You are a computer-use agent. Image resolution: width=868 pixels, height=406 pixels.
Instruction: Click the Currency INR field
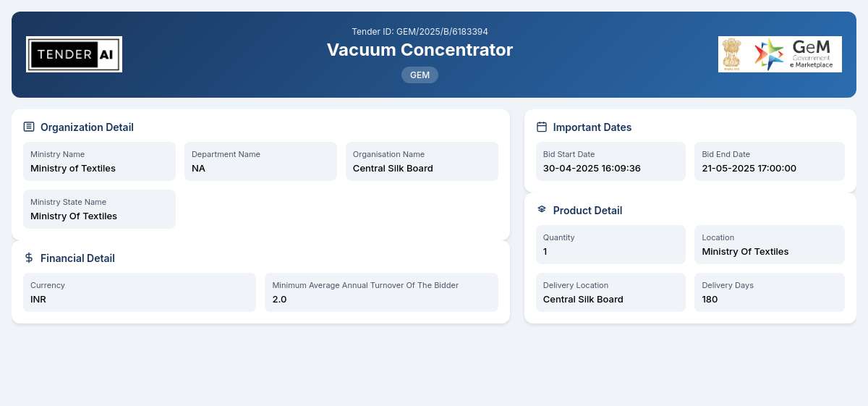(140, 292)
